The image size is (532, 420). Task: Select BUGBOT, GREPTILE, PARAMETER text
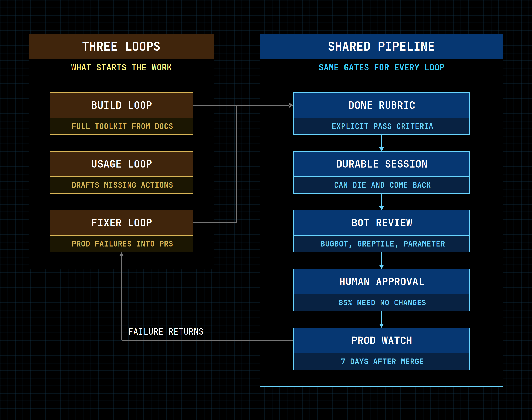(x=382, y=244)
